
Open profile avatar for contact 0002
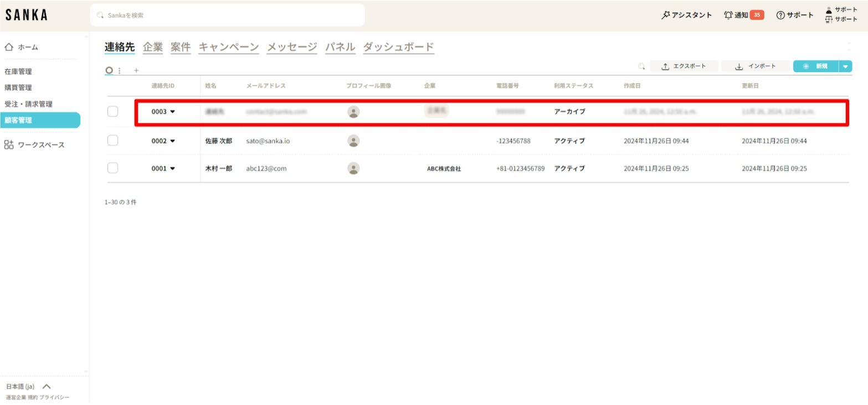coord(353,141)
